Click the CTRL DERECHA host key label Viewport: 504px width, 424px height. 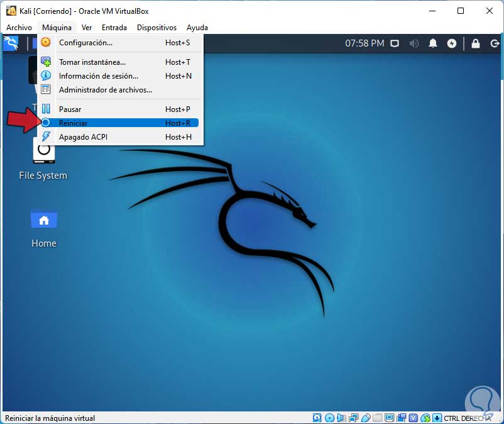tap(468, 418)
